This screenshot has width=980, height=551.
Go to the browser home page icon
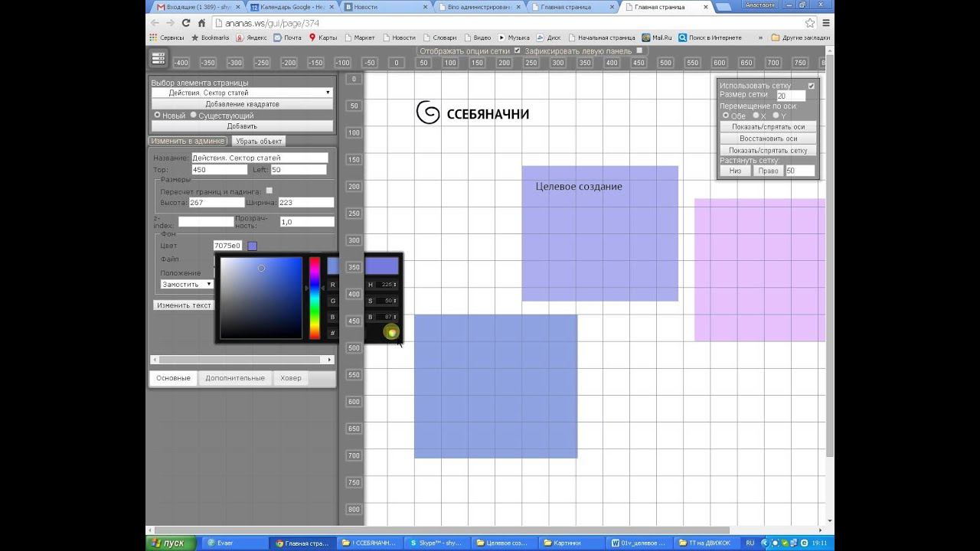pyautogui.click(x=202, y=23)
